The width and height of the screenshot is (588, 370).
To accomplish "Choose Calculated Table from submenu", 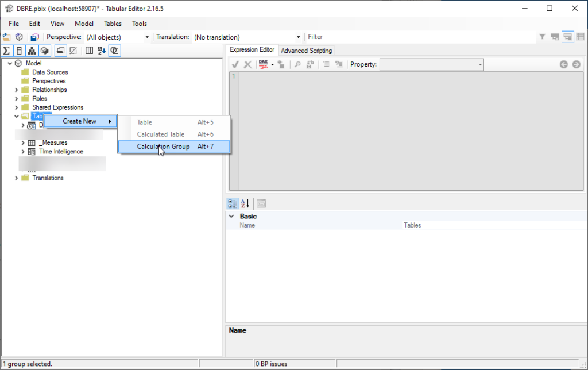I will pyautogui.click(x=174, y=134).
